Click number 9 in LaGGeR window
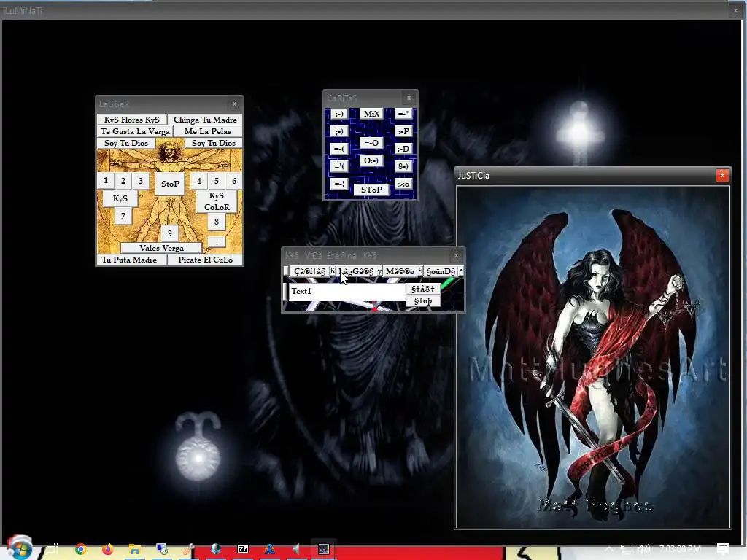The height and width of the screenshot is (560, 747). tap(170, 233)
